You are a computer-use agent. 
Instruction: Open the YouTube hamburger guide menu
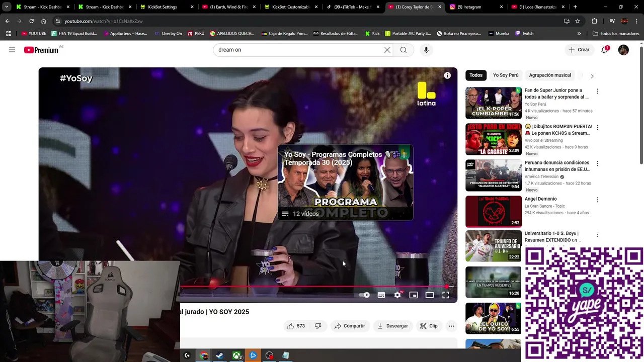click(x=12, y=50)
